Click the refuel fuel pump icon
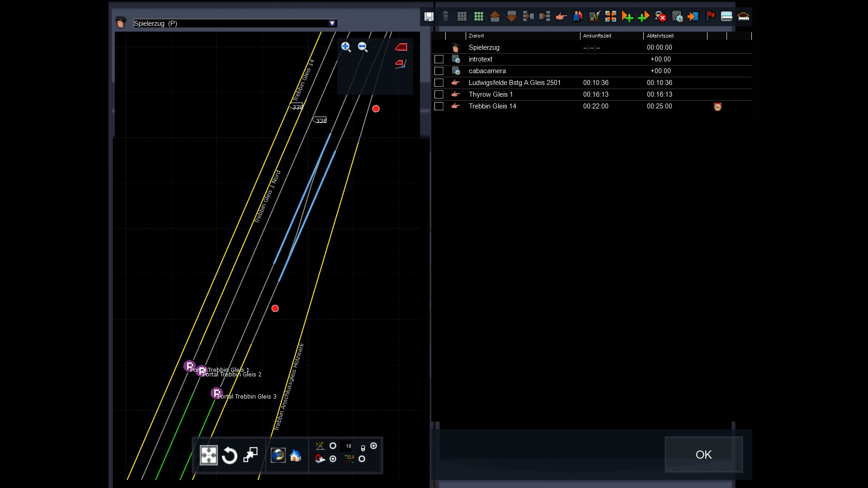 pyautogui.click(x=594, y=17)
